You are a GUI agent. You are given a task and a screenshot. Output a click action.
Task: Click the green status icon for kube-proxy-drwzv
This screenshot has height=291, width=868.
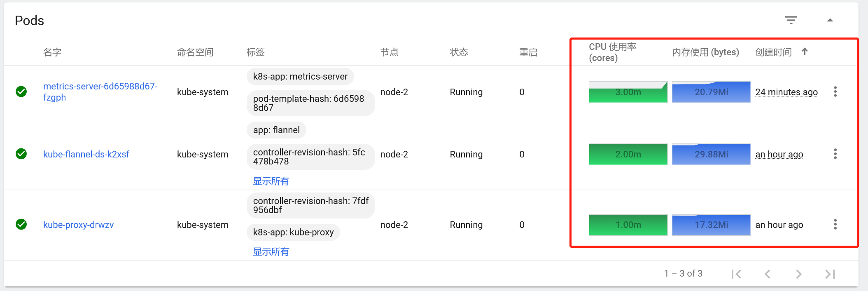tap(21, 224)
